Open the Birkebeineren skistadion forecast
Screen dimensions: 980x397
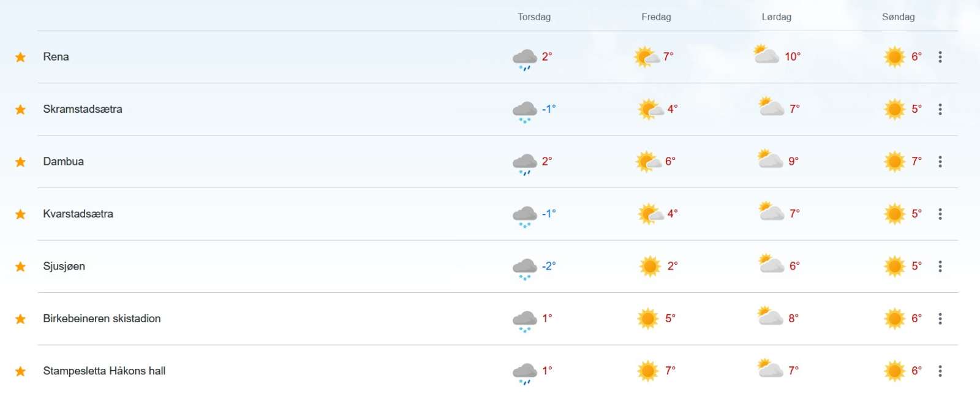coord(102,319)
